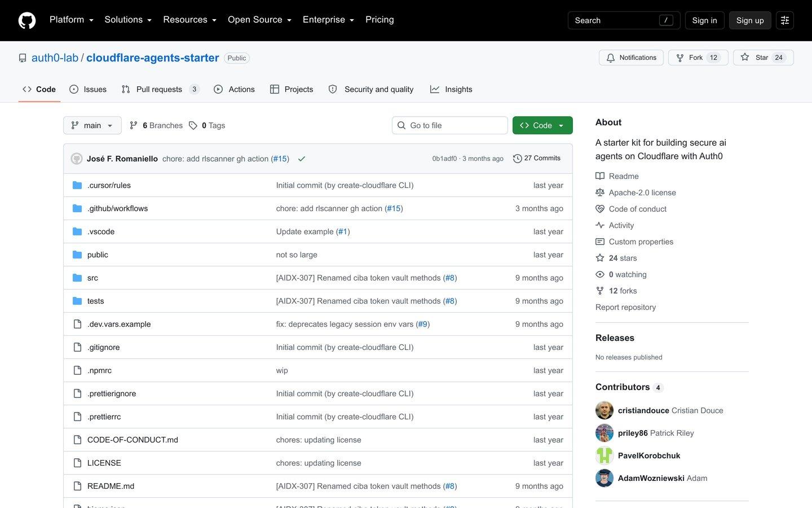Click cristiandouce's avatar
Image resolution: width=812 pixels, height=508 pixels.
tap(604, 410)
